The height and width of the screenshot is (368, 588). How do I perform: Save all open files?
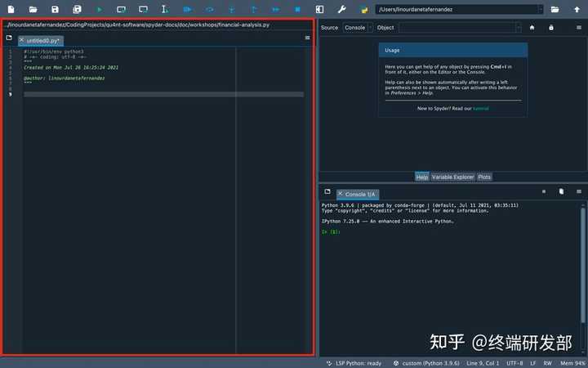click(x=78, y=9)
